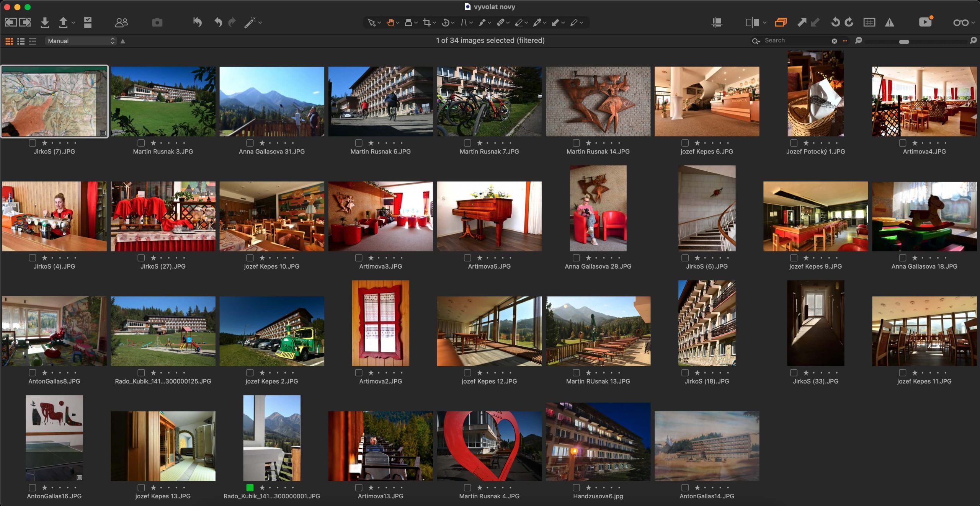The image size is (980, 506).
Task: Toggle Edit Selected Variants stacked icon
Action: click(x=781, y=23)
